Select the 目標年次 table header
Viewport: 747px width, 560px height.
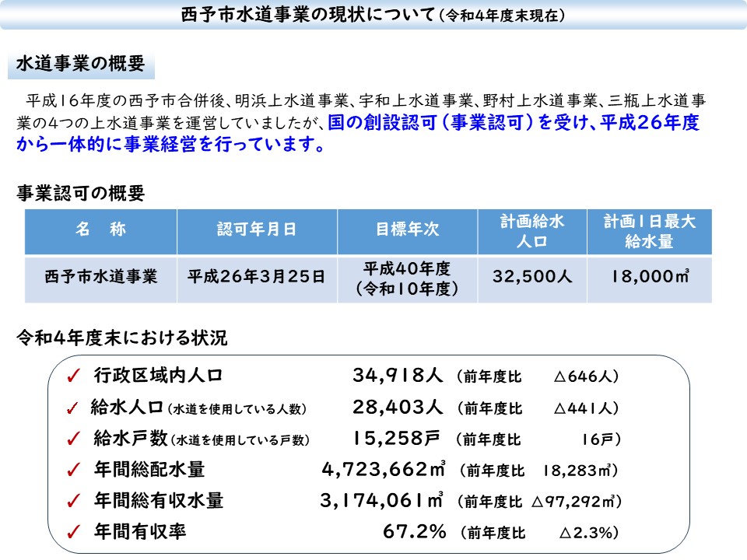click(x=407, y=232)
